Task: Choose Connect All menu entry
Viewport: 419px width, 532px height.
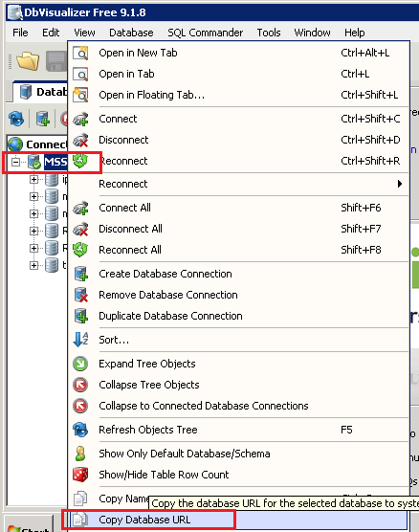Action: (238, 208)
